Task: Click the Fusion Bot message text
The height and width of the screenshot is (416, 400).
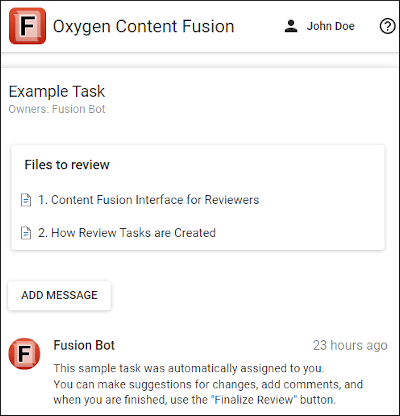Action: click(x=208, y=384)
